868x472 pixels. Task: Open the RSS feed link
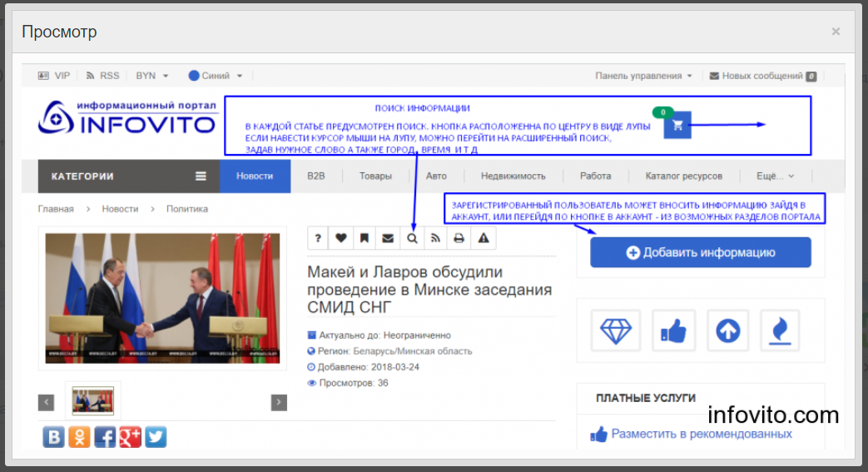[102, 76]
